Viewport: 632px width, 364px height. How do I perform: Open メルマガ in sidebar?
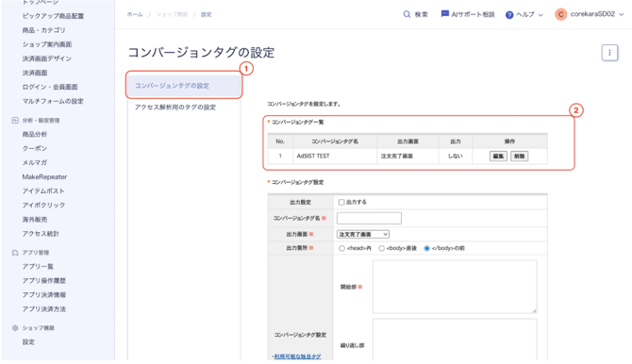click(x=35, y=162)
